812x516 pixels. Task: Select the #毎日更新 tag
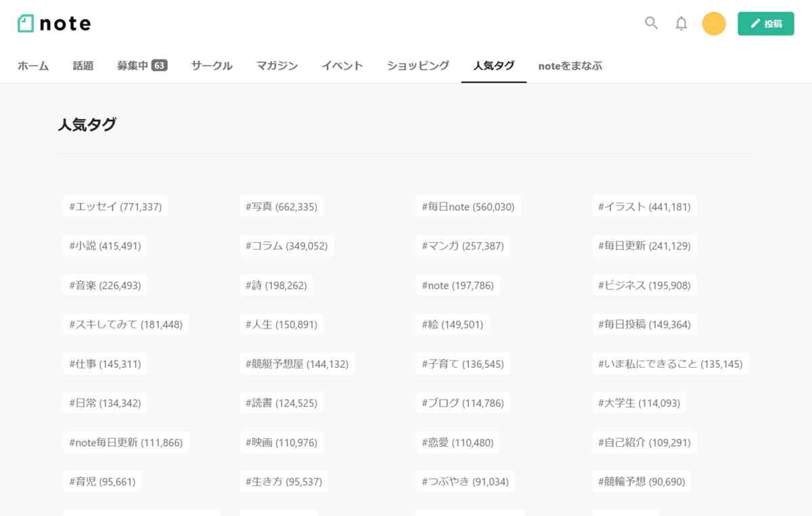(644, 245)
